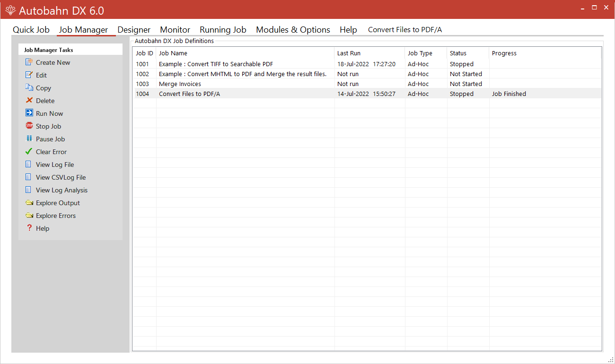Viewport: 615px width, 364px height.
Task: Click the Copy job icon
Action: pos(29,87)
